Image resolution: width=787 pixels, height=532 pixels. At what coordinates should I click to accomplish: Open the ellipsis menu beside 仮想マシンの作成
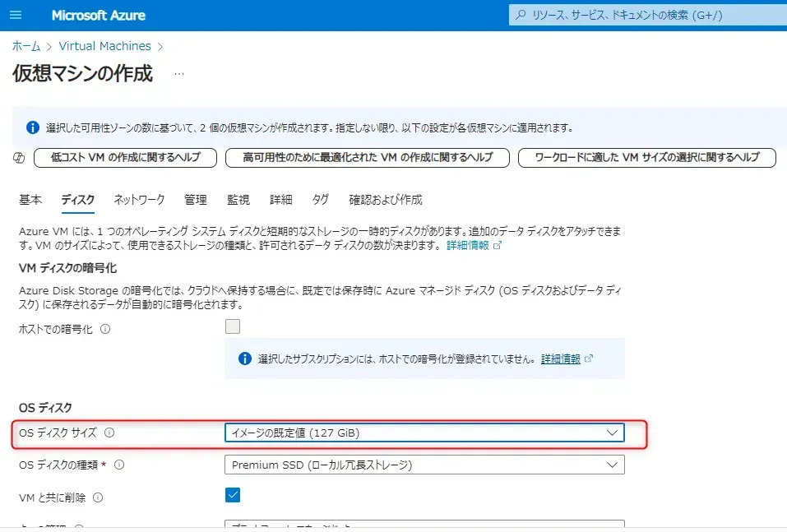[x=178, y=74]
